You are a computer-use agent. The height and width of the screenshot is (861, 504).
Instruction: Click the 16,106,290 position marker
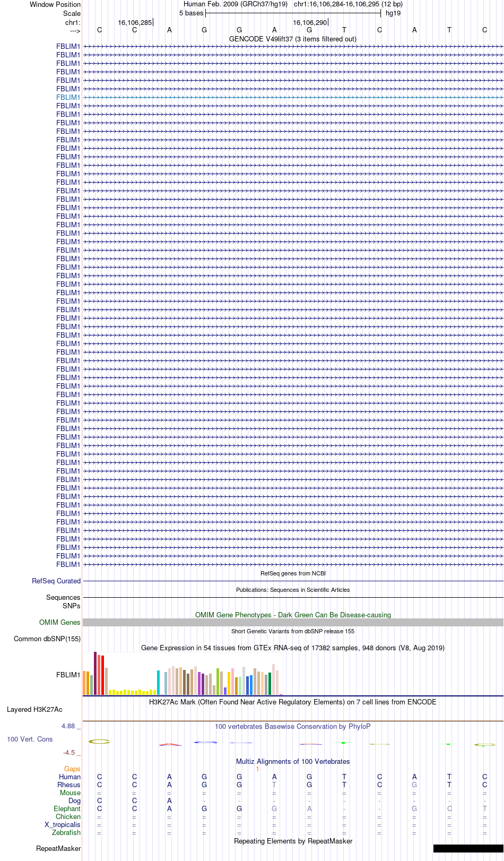pos(310,22)
